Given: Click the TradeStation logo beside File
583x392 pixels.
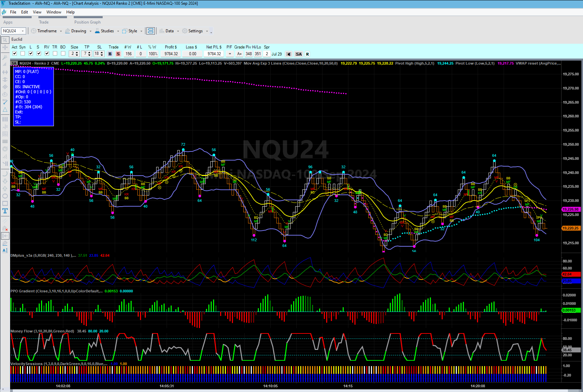Looking at the screenshot, I should 4,12.
